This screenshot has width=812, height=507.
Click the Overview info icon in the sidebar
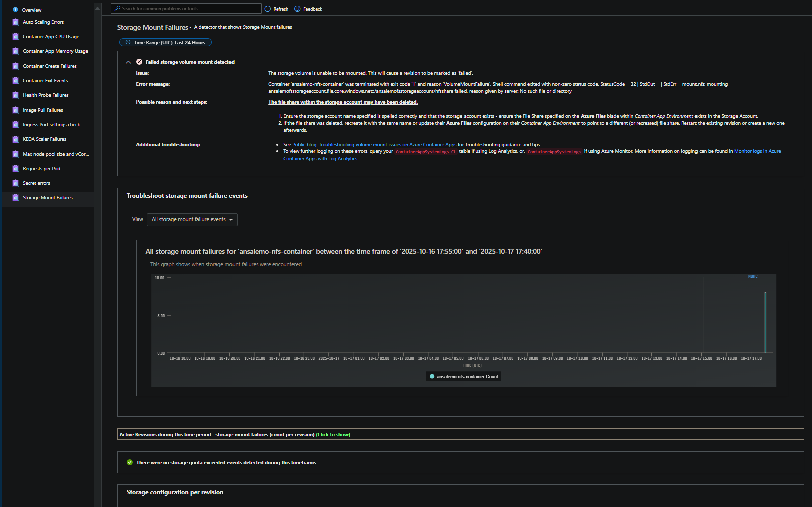pyautogui.click(x=15, y=10)
